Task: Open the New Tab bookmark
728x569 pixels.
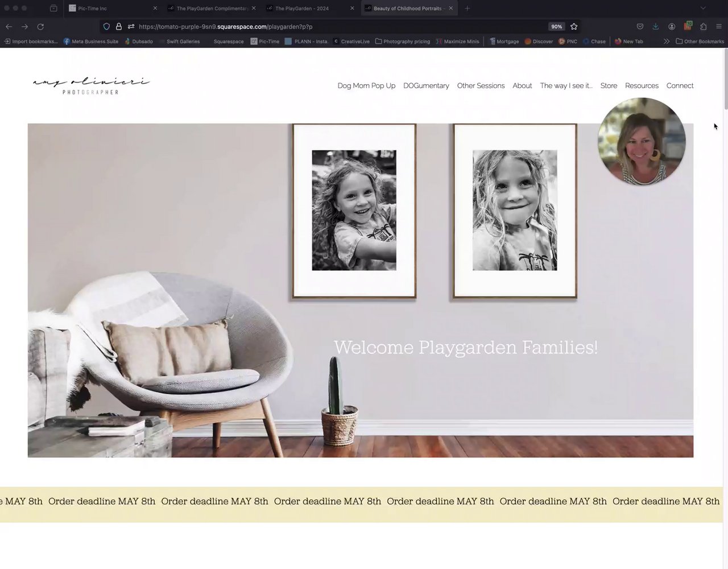Action: coord(628,42)
